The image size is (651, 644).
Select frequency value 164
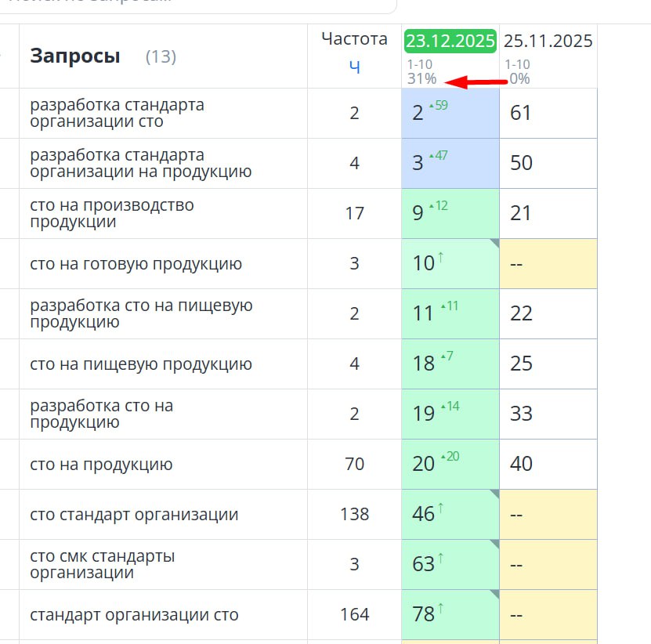(354, 615)
